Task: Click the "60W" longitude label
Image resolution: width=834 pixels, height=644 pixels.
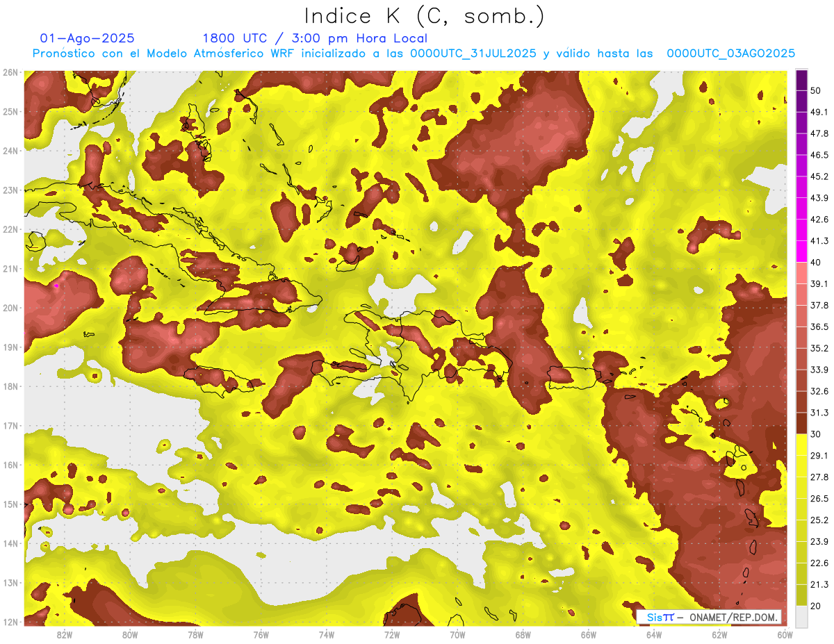Action: [785, 634]
